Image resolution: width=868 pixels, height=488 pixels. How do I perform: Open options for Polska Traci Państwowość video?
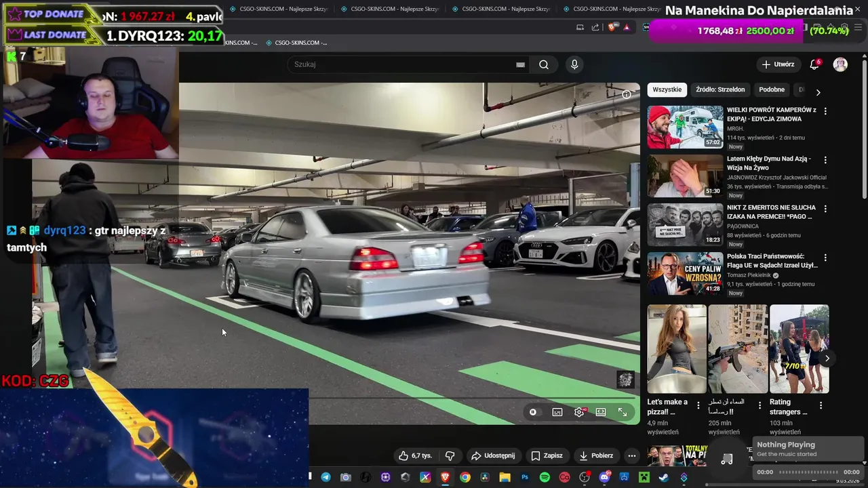click(825, 258)
